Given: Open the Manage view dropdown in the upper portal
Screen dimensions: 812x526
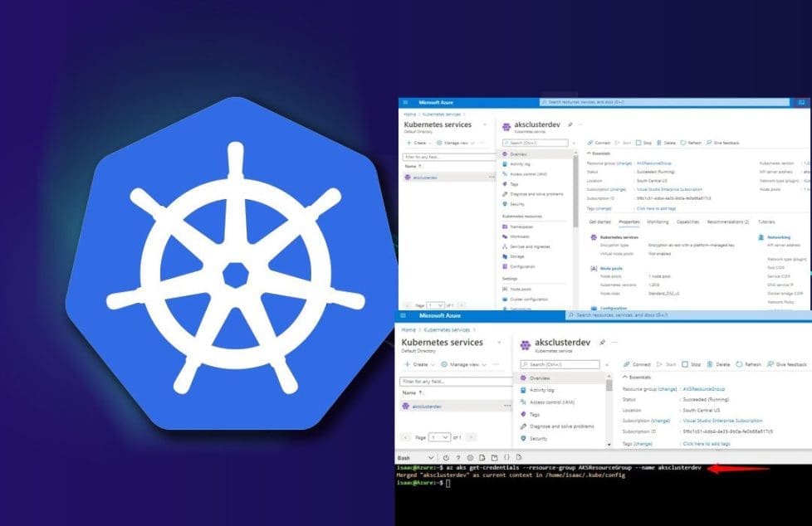Looking at the screenshot, I should click(455, 143).
